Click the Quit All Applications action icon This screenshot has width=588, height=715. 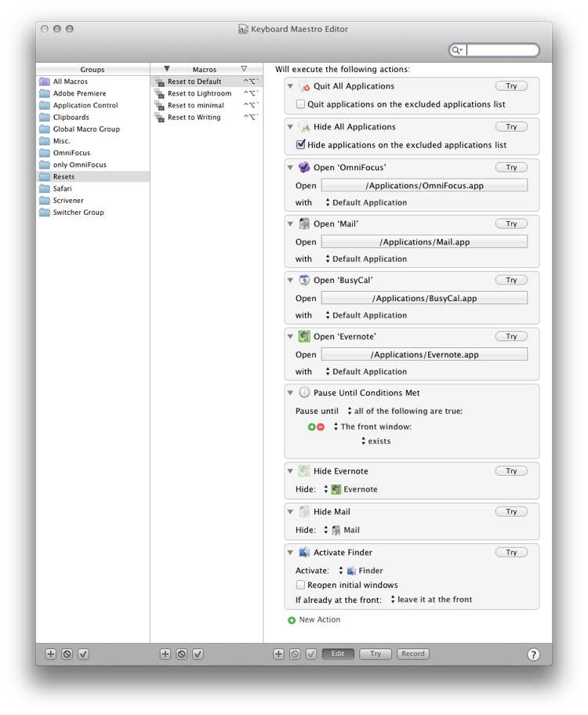click(x=304, y=86)
